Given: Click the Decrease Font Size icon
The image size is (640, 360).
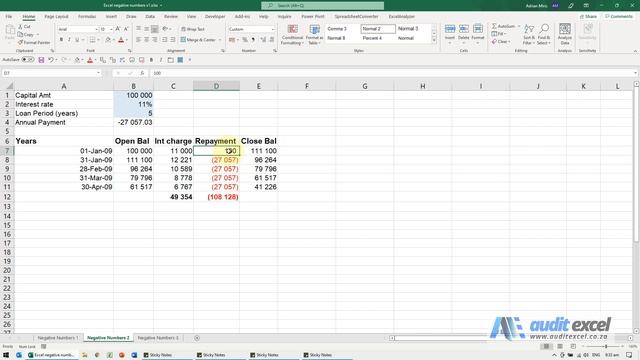Looking at the screenshot, I should pos(126,29).
